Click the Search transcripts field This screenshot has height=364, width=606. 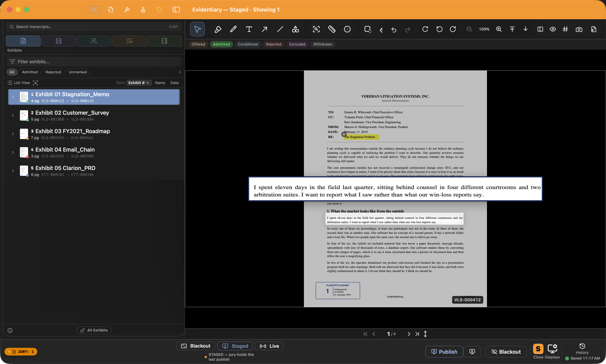(x=94, y=27)
